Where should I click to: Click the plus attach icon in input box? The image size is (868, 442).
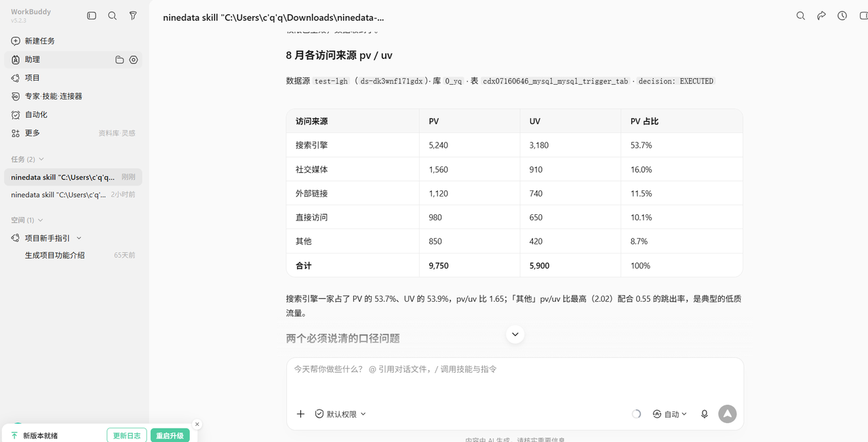[300, 414]
